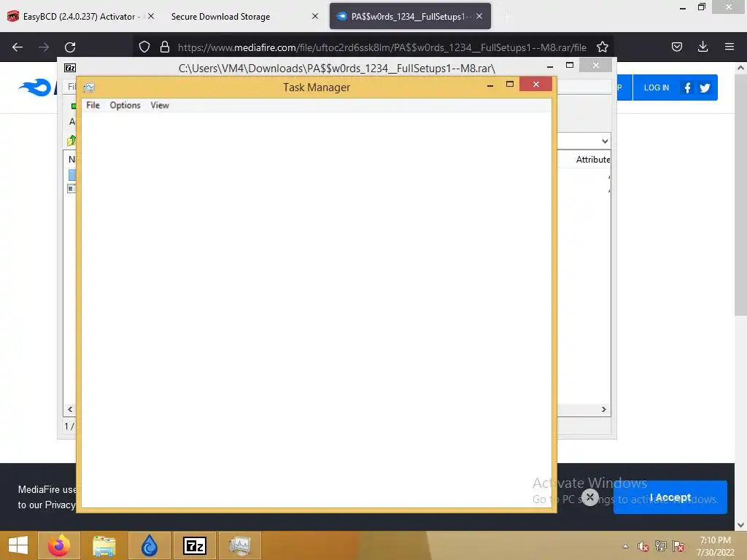Click the browser page vertical scrollbar thumb
The width and height of the screenshot is (747, 560).
point(740,194)
